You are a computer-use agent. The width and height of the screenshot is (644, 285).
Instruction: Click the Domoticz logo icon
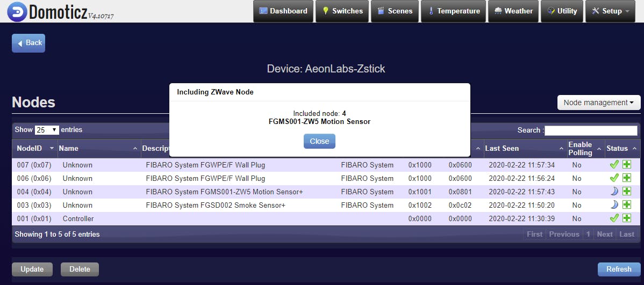point(17,11)
